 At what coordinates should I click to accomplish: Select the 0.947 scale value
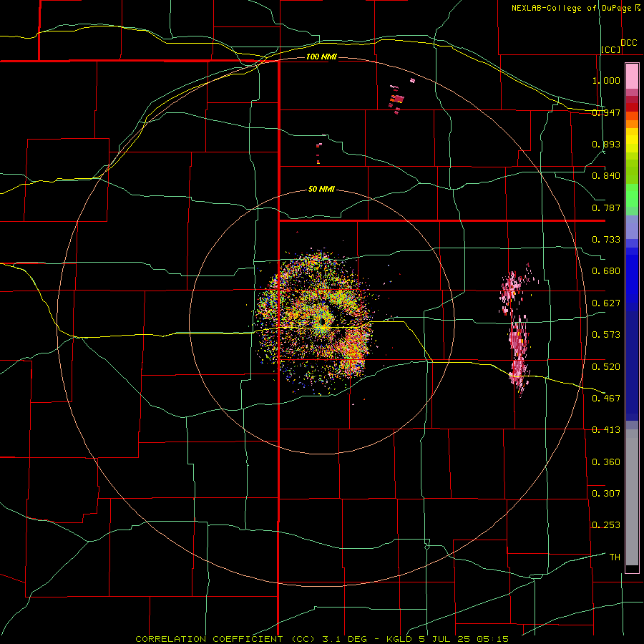tap(606, 112)
